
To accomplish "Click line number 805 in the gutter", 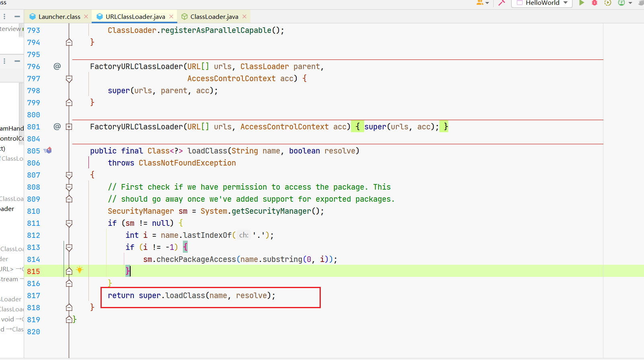I will tap(34, 151).
